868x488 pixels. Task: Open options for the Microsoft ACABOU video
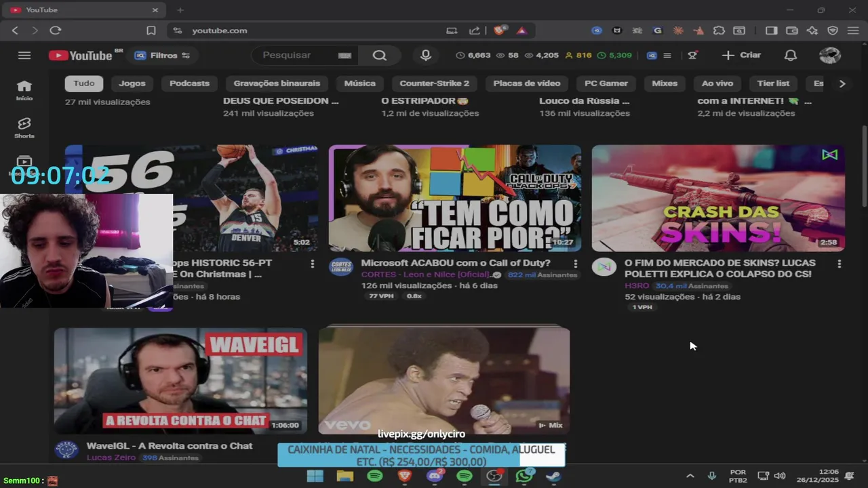pos(575,264)
